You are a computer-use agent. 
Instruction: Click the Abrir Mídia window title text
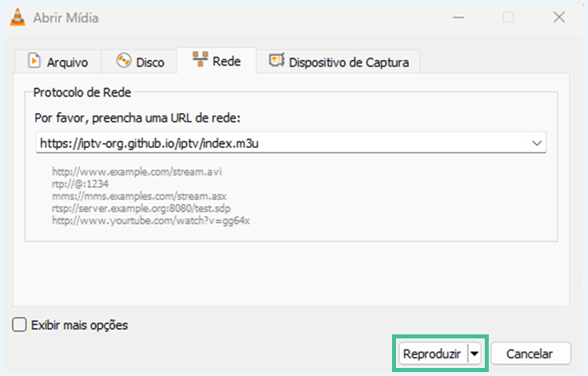coord(66,18)
